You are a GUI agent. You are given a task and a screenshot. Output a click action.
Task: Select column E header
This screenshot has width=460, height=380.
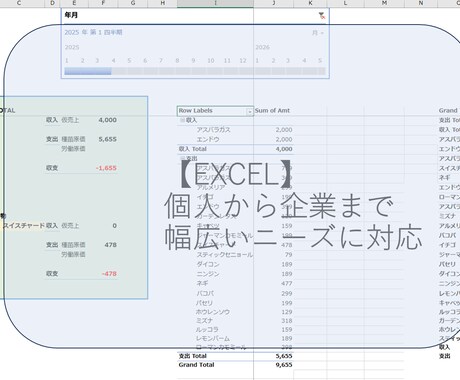pos(74,3)
